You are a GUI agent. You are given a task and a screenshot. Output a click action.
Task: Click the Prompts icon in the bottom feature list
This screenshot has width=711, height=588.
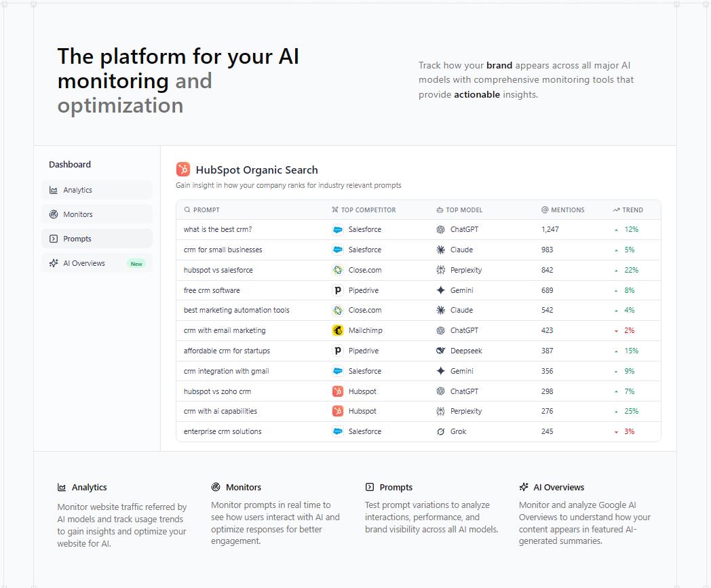click(370, 487)
